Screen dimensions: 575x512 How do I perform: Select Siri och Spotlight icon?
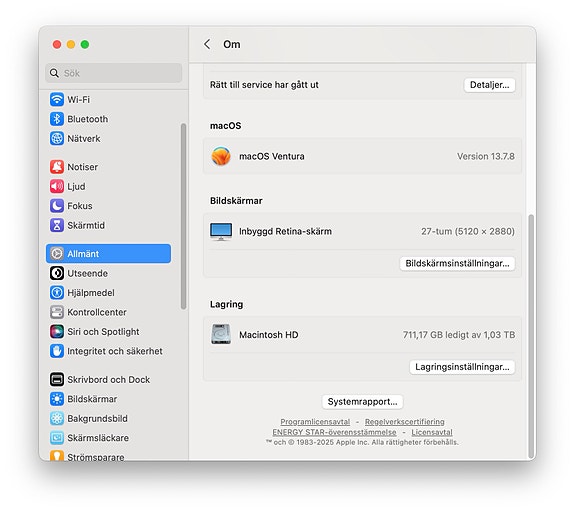click(x=57, y=332)
